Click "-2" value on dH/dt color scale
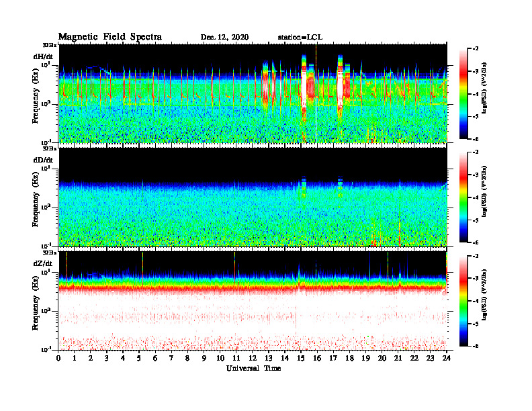Screen dimensions: 532x411 [476, 48]
